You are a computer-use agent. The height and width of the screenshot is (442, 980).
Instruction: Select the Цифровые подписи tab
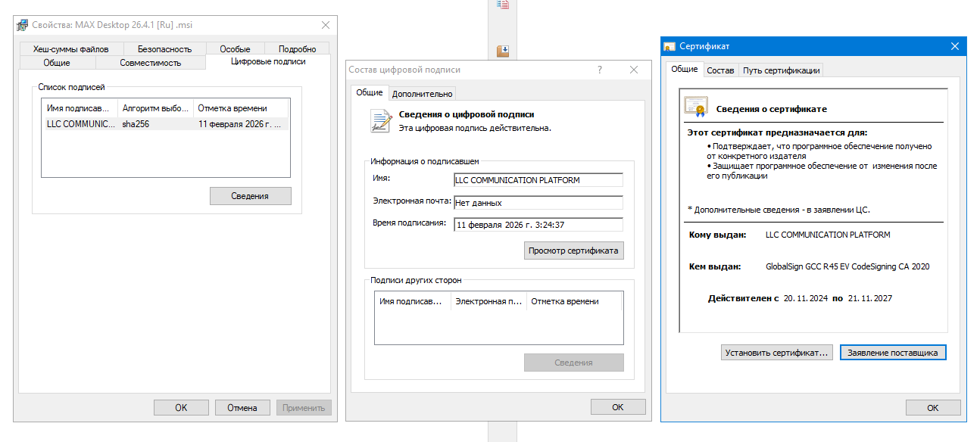268,61
